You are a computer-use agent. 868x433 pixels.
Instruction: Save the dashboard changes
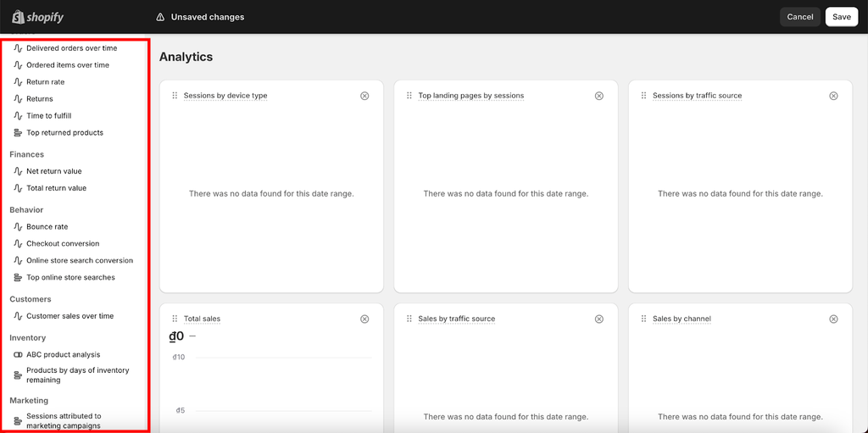pos(842,17)
